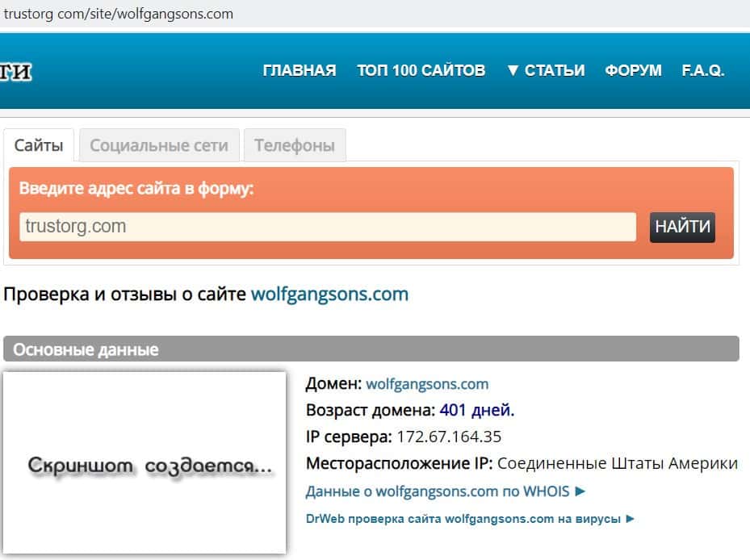Open ТОП 100 САЙТОВ page
Screen dimensions: 750x560
click(421, 70)
